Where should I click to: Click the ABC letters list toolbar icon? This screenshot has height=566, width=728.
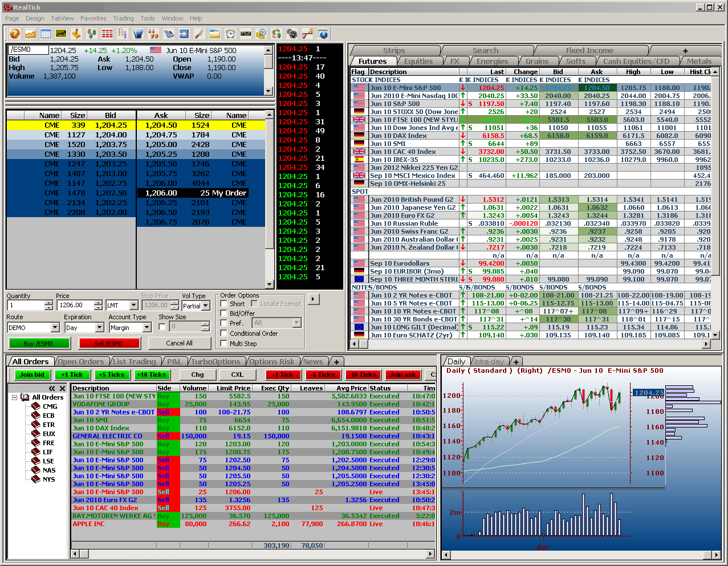(x=123, y=34)
